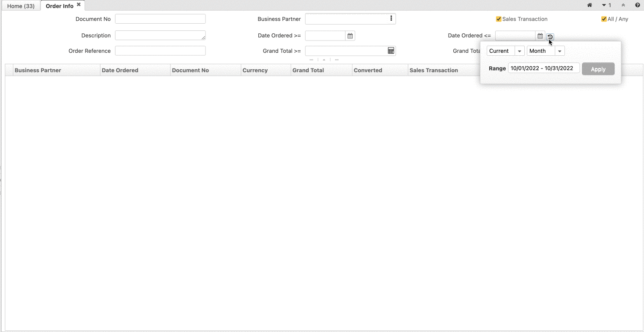Screen dimensions: 644x332
Task: Click the collapse chevron in the top bar
Action: [623, 5]
